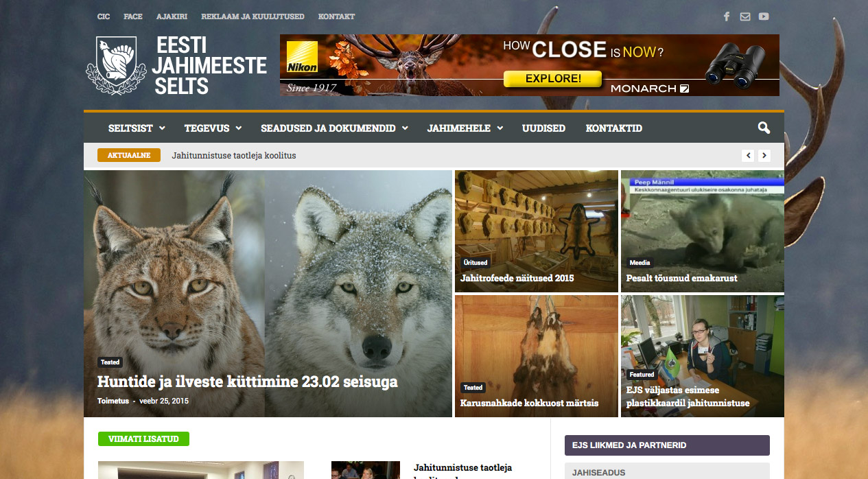
Task: Open Pesalt tõusnud emakarust article
Action: point(681,278)
